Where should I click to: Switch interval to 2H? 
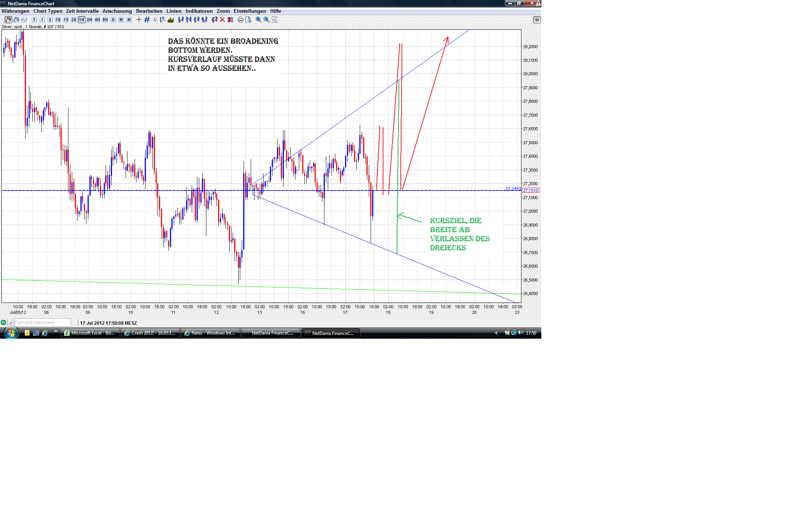(89, 20)
